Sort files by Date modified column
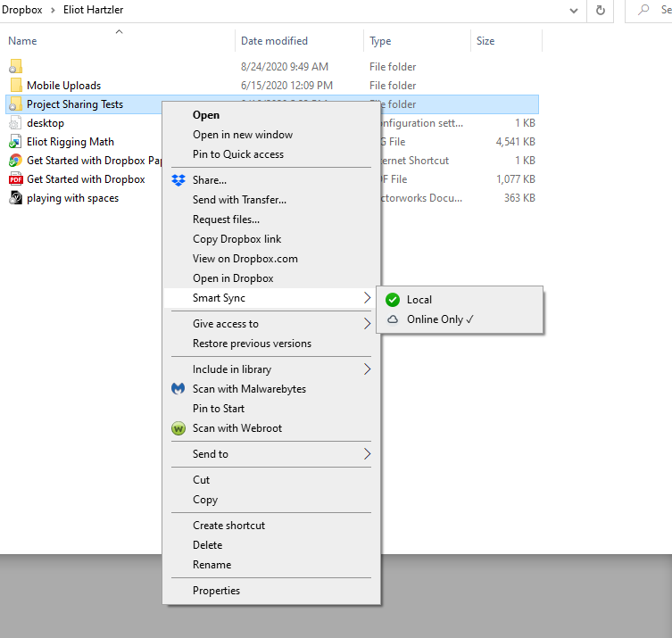The width and height of the screenshot is (672, 638). pos(274,41)
